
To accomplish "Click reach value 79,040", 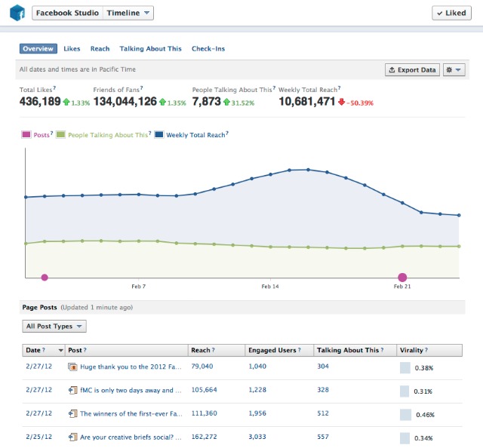I will click(x=202, y=367).
